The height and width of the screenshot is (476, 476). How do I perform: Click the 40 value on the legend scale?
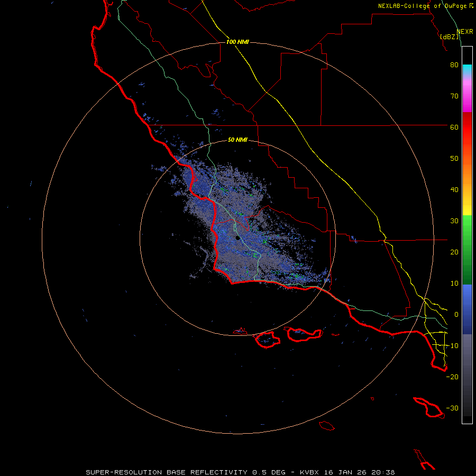[x=454, y=190]
